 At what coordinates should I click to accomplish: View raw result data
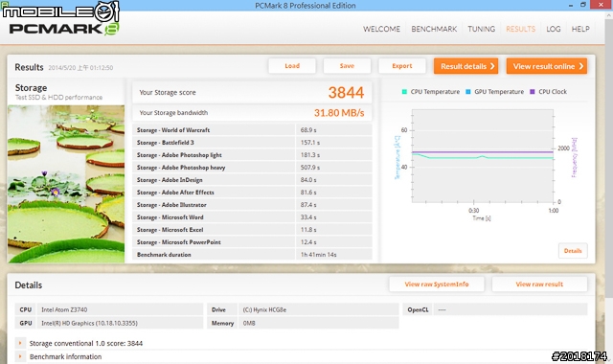pos(539,284)
